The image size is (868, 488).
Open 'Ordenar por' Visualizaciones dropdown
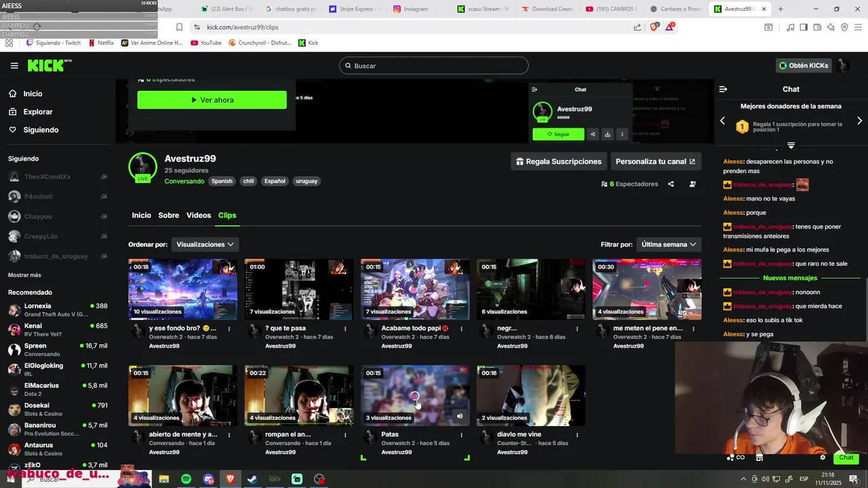click(205, 245)
